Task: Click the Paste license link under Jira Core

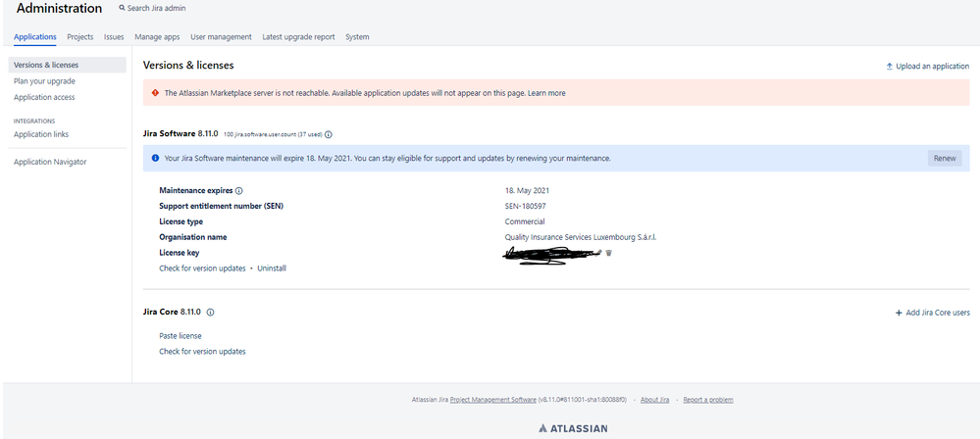Action: (x=181, y=336)
